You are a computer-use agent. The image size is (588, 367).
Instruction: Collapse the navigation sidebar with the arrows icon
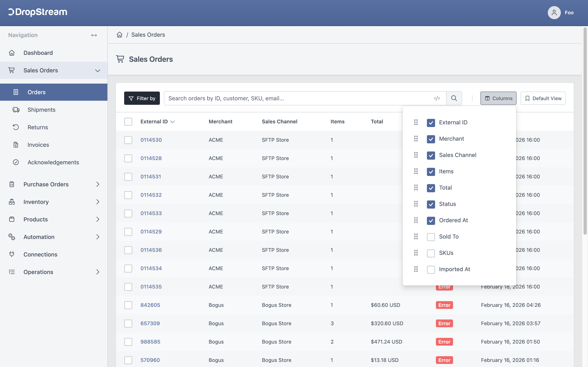[94, 35]
